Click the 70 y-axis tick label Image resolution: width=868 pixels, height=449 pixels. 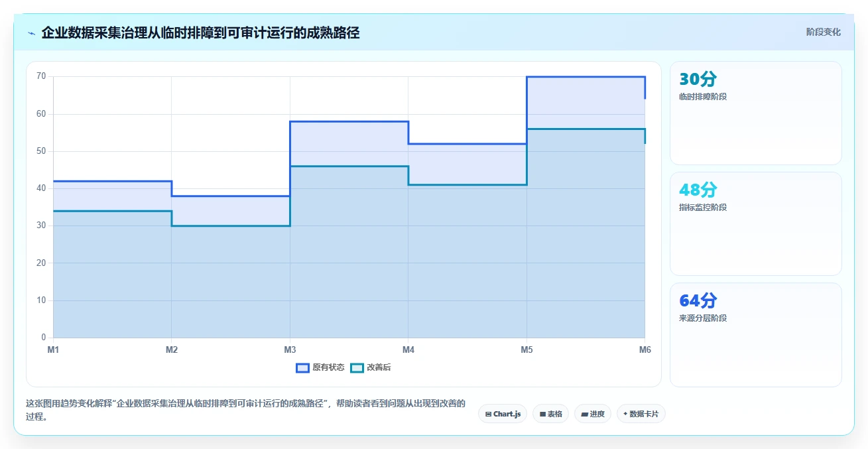(x=41, y=76)
